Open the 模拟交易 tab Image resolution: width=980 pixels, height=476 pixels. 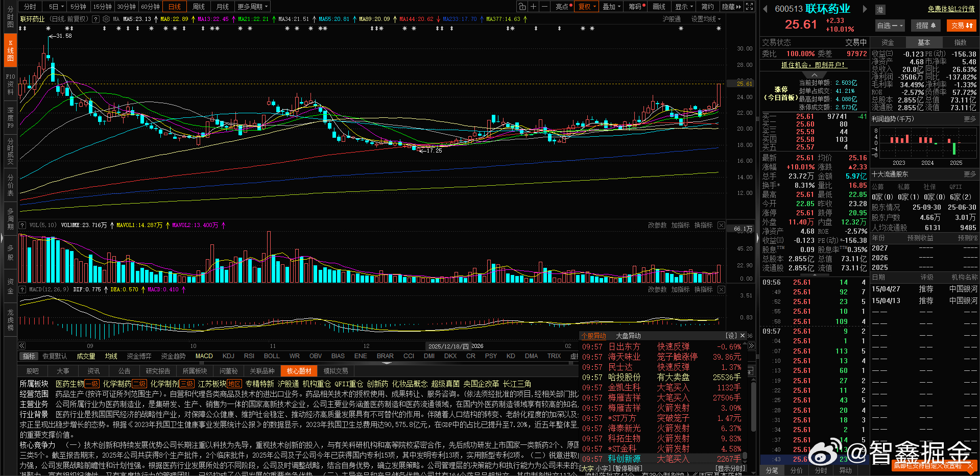coord(336,371)
